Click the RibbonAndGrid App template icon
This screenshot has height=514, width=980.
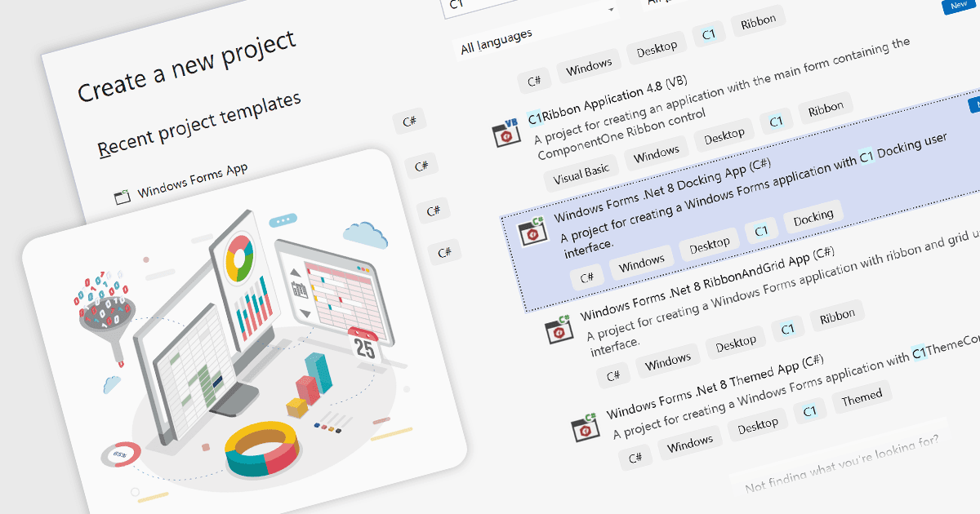[x=559, y=330]
